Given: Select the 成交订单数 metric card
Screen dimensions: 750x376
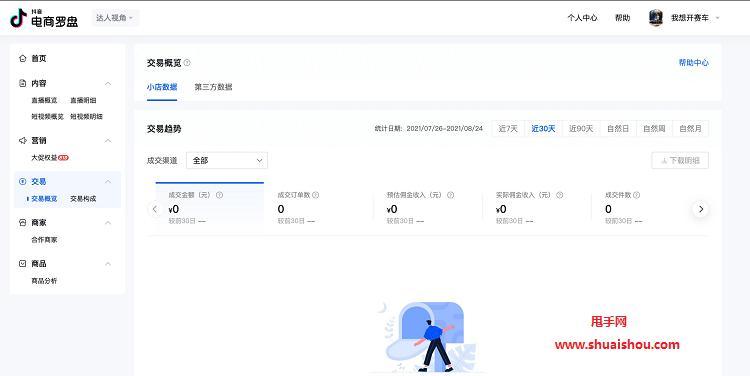Looking at the screenshot, I should click(319, 208).
